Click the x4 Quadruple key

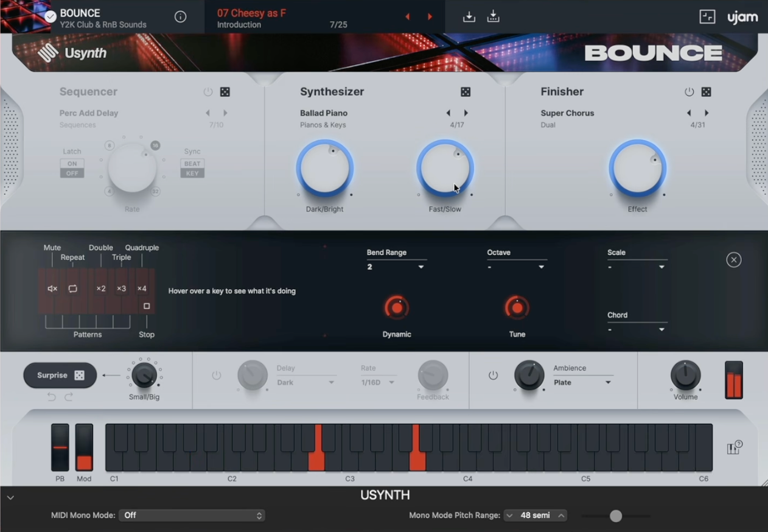[142, 289]
